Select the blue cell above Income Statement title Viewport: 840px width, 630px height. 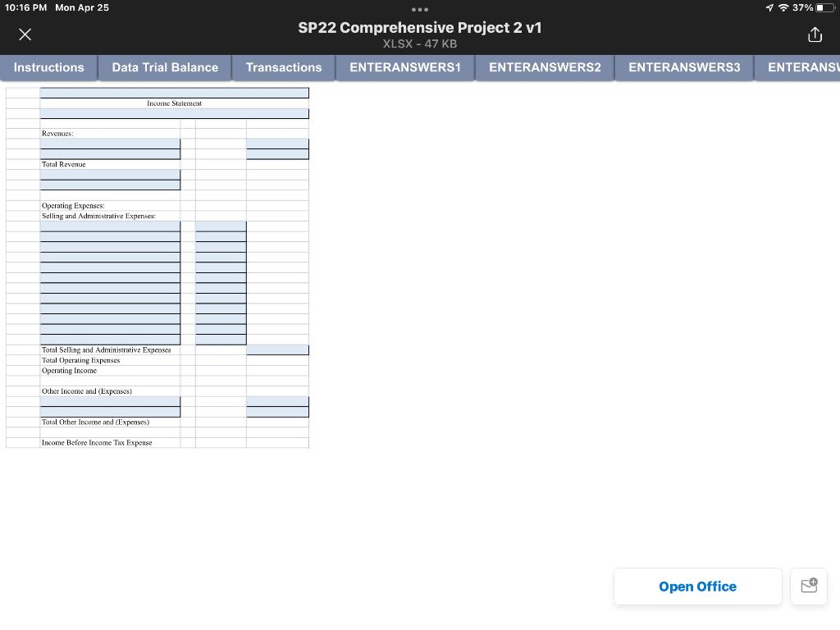pyautogui.click(x=174, y=93)
